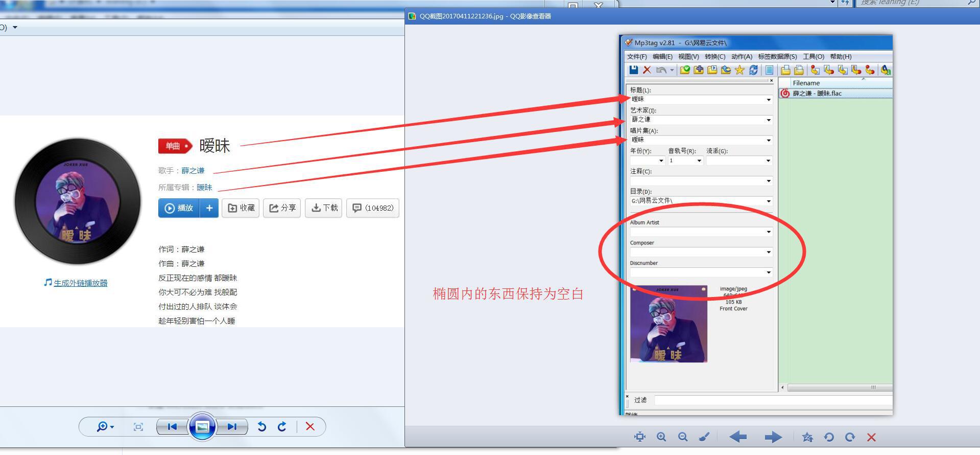Expand the Composer field dropdown
Screen dimensions: 980x455
769,252
